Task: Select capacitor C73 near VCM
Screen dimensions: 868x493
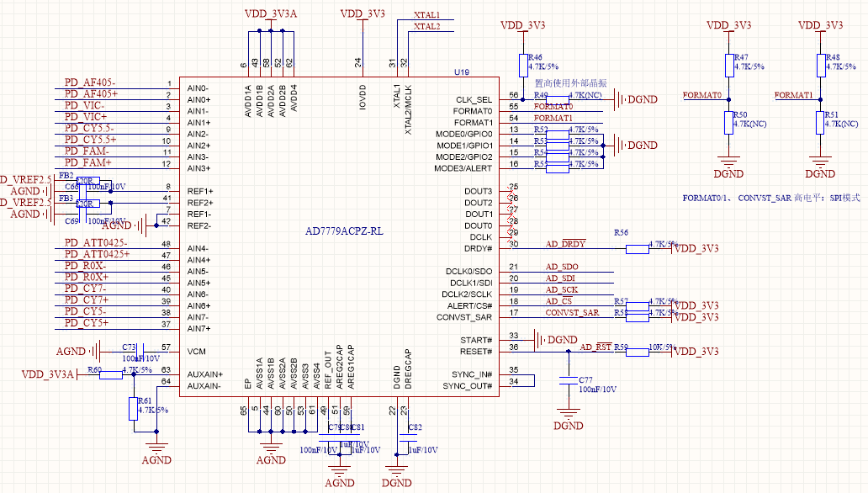Action: (140, 352)
